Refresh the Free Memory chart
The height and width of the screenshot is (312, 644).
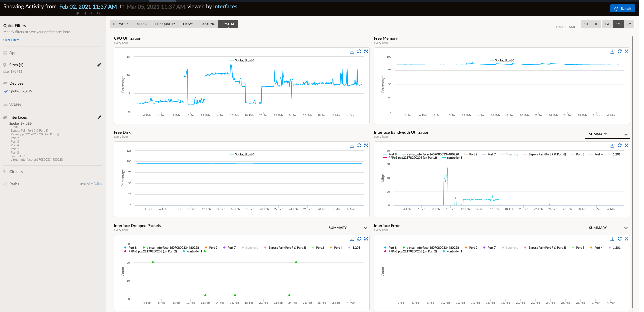click(x=619, y=52)
